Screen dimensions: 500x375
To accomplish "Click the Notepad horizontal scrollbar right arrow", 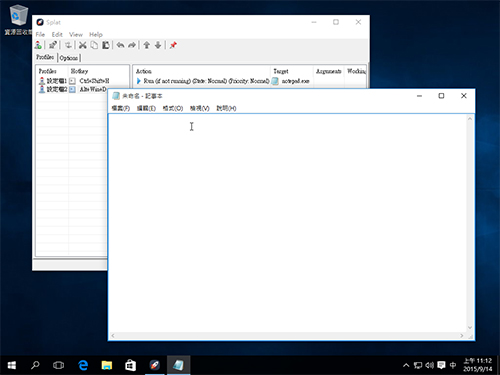I will 462,336.
